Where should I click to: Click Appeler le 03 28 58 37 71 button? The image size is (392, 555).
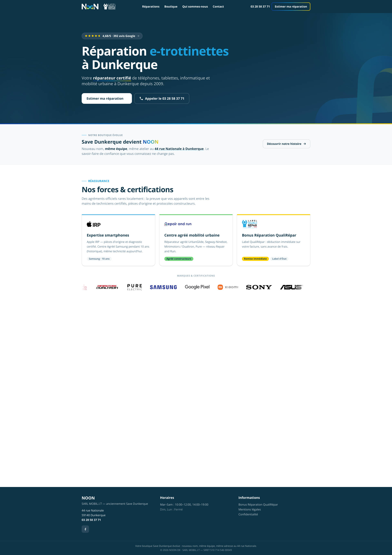point(162,98)
